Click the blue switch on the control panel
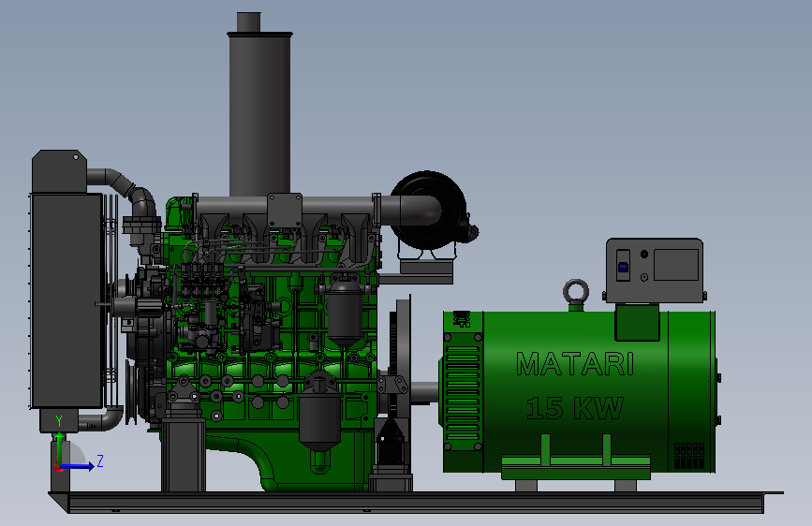Image resolution: width=812 pixels, height=526 pixels. [623, 268]
